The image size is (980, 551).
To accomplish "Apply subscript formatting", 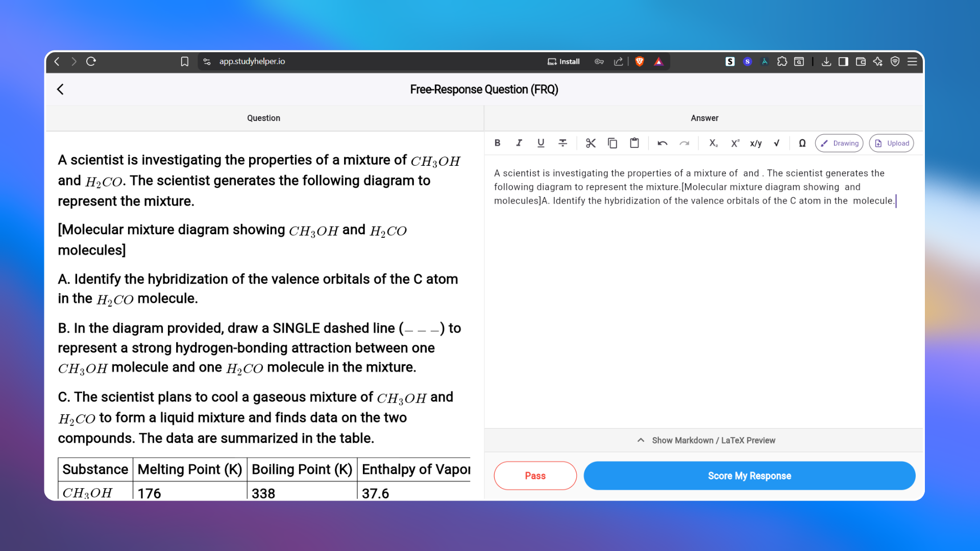I will point(713,143).
